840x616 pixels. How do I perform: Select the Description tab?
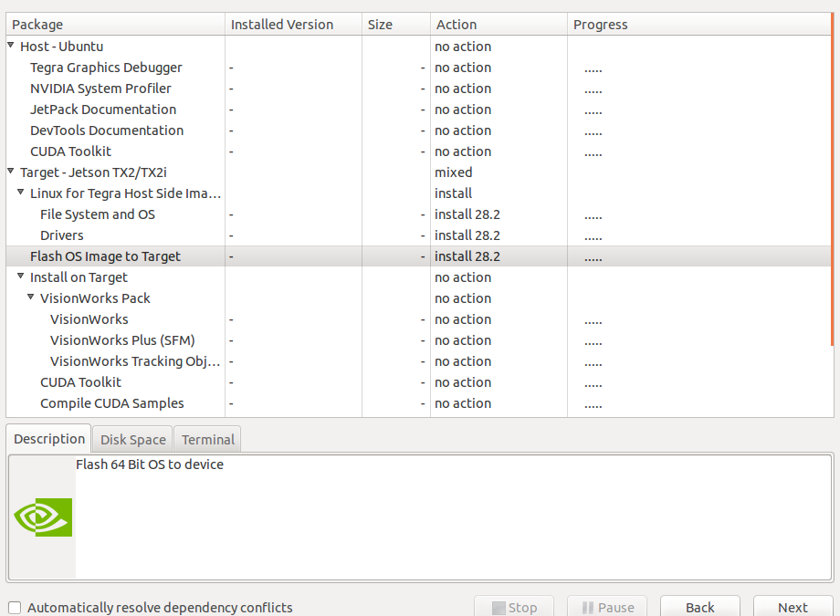(x=49, y=439)
